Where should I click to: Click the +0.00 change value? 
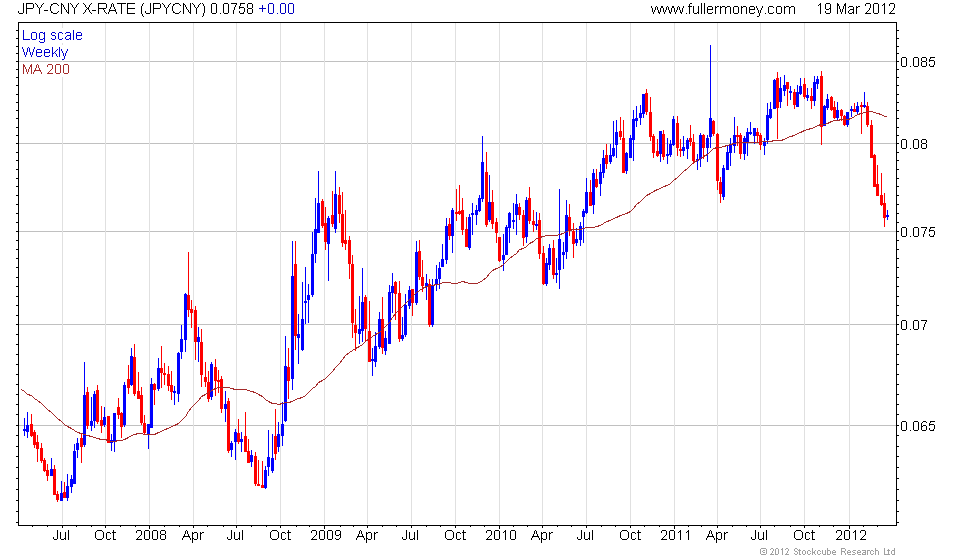[276, 9]
